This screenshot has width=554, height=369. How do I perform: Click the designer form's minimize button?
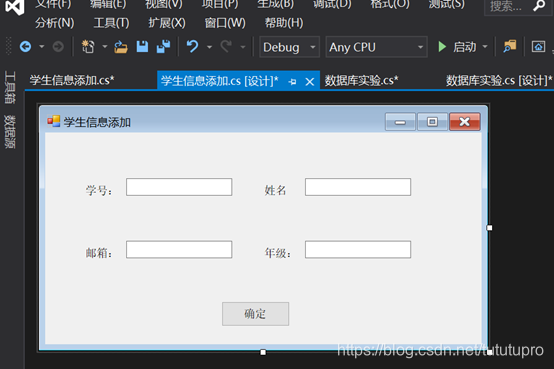pyautogui.click(x=400, y=122)
